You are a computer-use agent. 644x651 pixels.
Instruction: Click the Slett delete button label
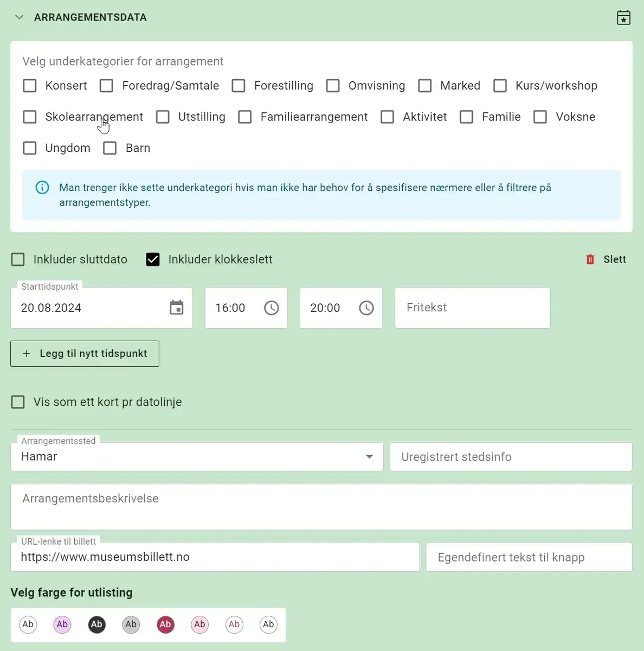[x=615, y=260]
